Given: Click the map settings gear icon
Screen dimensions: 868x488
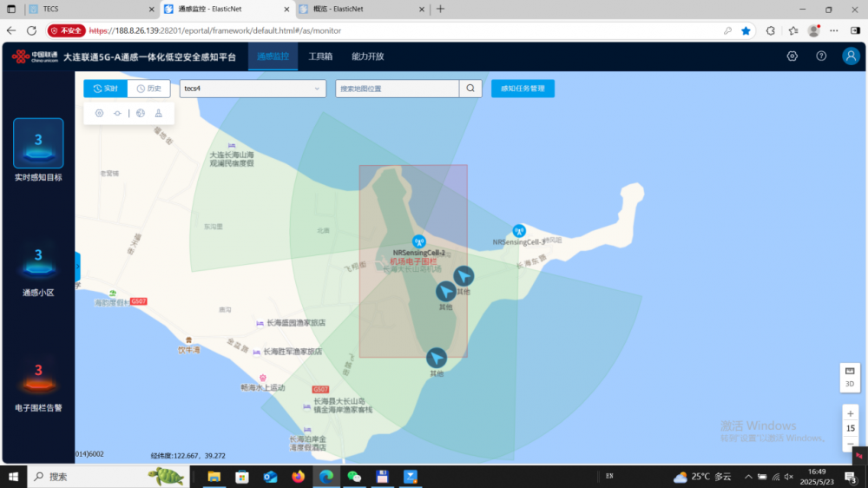Looking at the screenshot, I should pyautogui.click(x=99, y=114).
